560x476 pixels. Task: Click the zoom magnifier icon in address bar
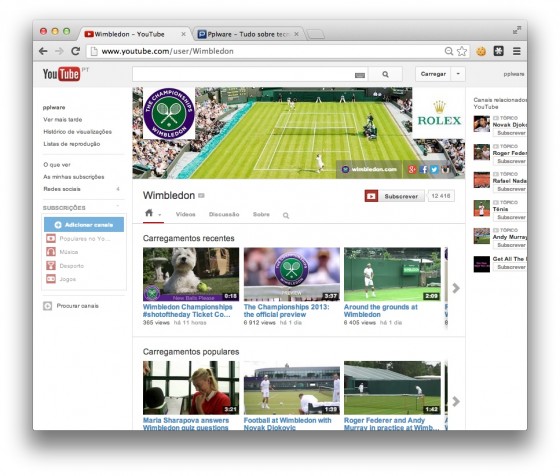pyautogui.click(x=449, y=51)
